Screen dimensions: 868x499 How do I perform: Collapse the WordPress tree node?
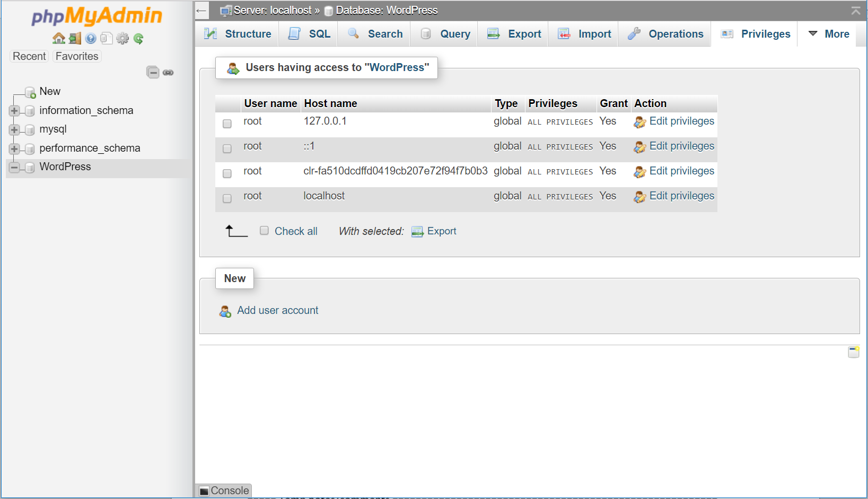click(14, 168)
